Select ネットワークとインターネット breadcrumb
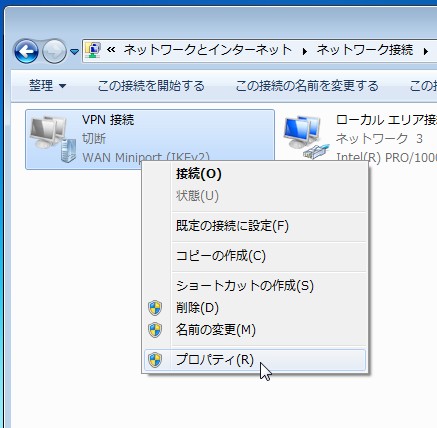The width and height of the screenshot is (437, 428). [x=208, y=50]
